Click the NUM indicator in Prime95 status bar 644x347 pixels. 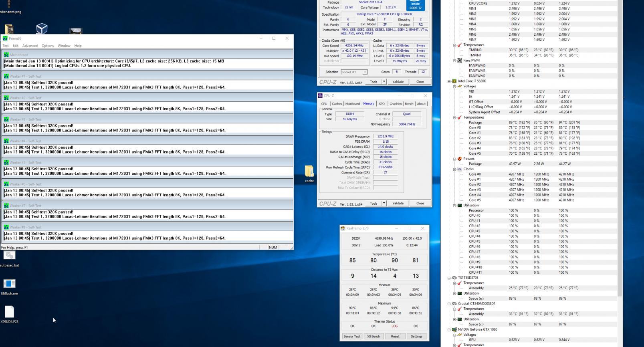click(x=273, y=248)
